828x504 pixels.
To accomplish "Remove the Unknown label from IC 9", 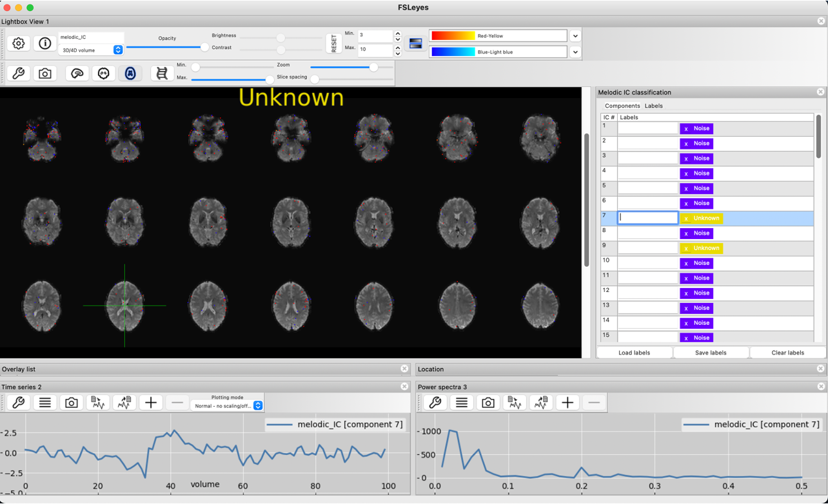I will pos(686,248).
